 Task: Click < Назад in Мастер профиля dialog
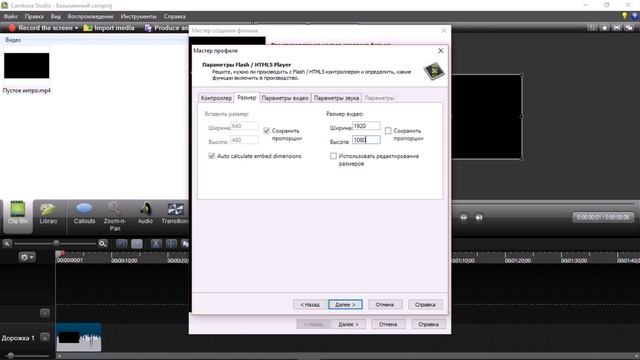tap(310, 304)
